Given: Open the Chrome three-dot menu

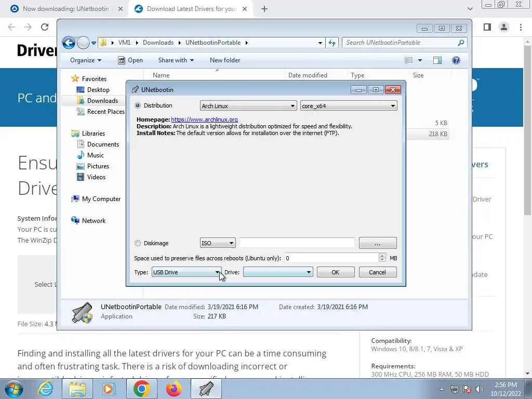Looking at the screenshot, I should 521,27.
